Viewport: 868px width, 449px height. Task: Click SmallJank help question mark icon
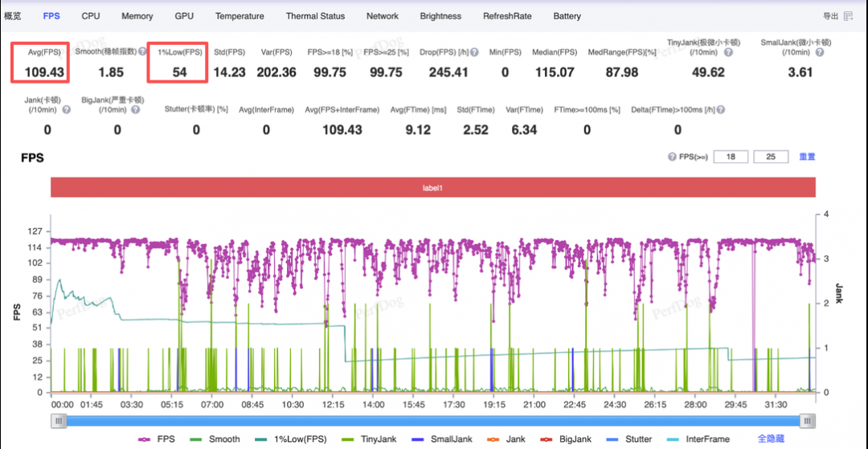819,52
